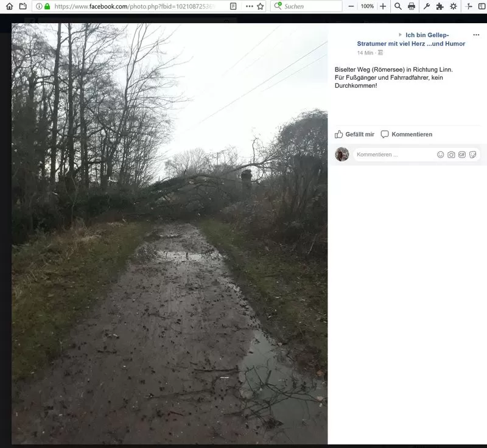487x448 pixels.
Task: Print the page using the printer icon
Action: [x=412, y=6]
